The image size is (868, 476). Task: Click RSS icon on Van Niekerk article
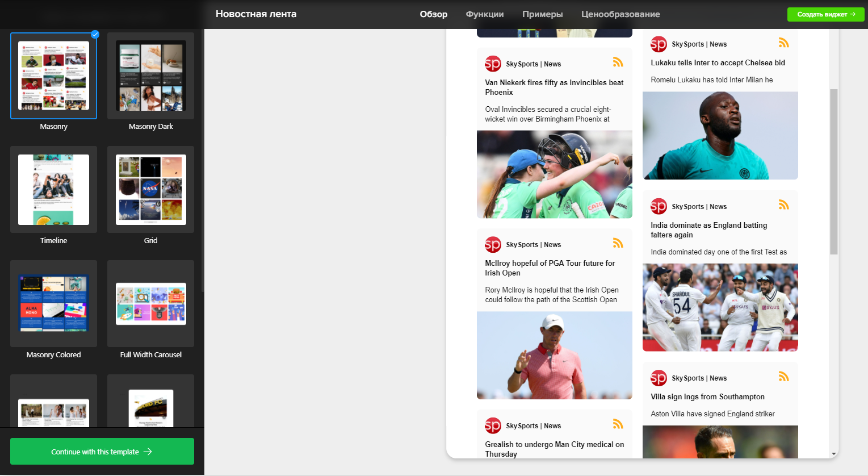tap(618, 62)
